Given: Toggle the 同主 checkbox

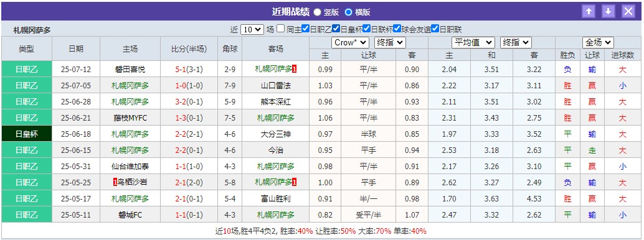Looking at the screenshot, I should point(280,29).
